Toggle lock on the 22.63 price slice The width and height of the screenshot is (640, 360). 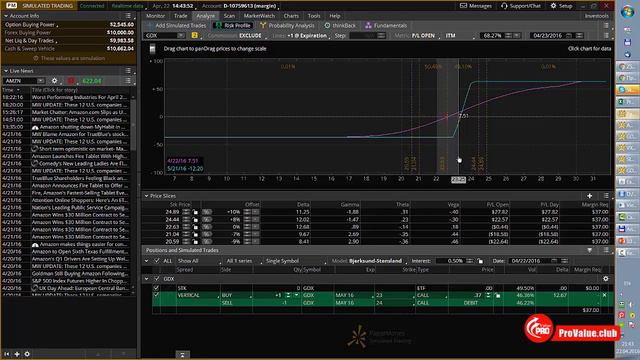(x=195, y=227)
